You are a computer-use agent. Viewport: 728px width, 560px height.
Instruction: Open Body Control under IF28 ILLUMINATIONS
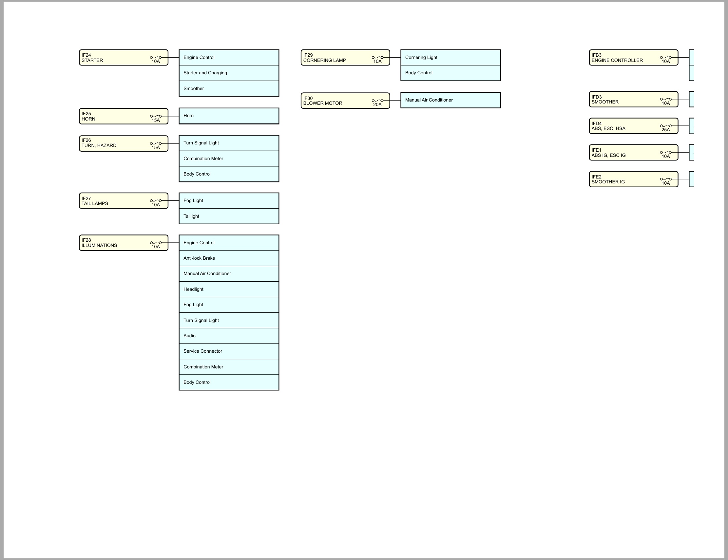pos(229,383)
